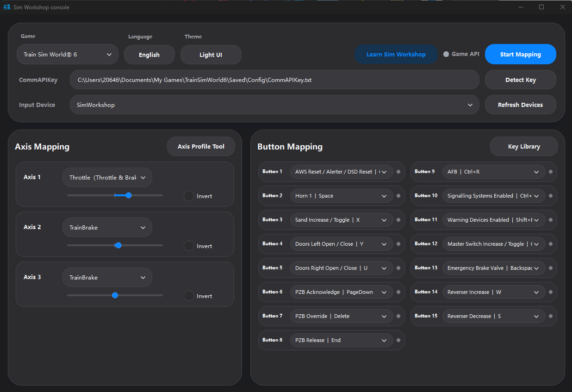Click the Axis 3 slider handle

click(x=115, y=295)
